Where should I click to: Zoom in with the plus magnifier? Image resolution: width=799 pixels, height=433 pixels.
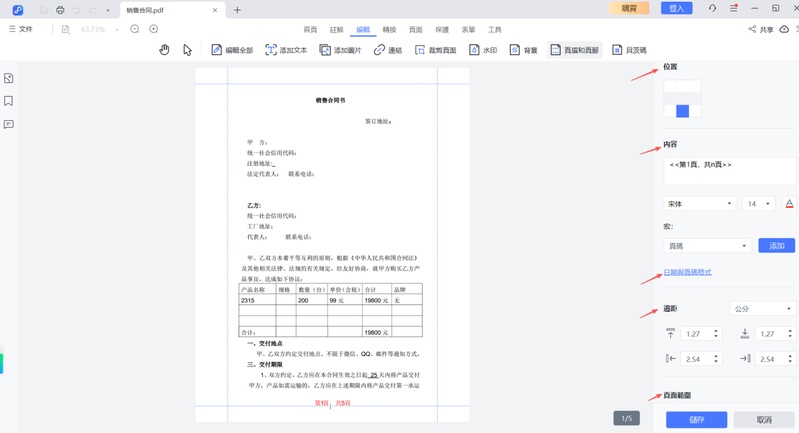click(x=154, y=29)
